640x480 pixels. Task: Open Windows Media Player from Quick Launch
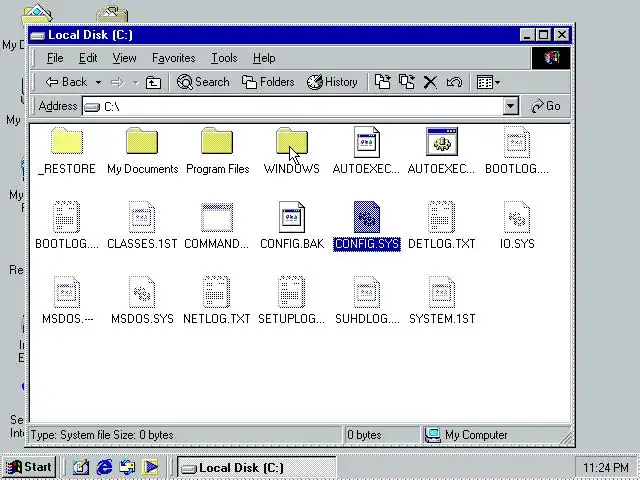[150, 467]
